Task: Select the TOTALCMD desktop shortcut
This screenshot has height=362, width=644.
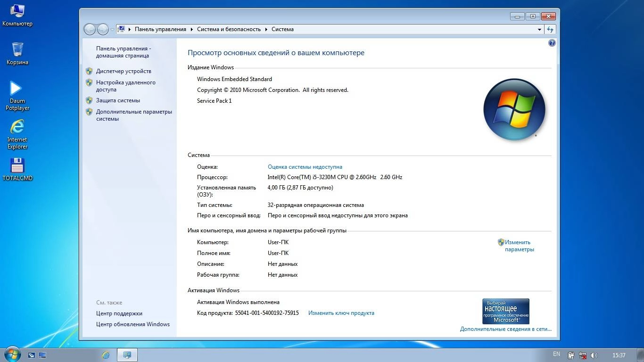Action: pyautogui.click(x=17, y=169)
